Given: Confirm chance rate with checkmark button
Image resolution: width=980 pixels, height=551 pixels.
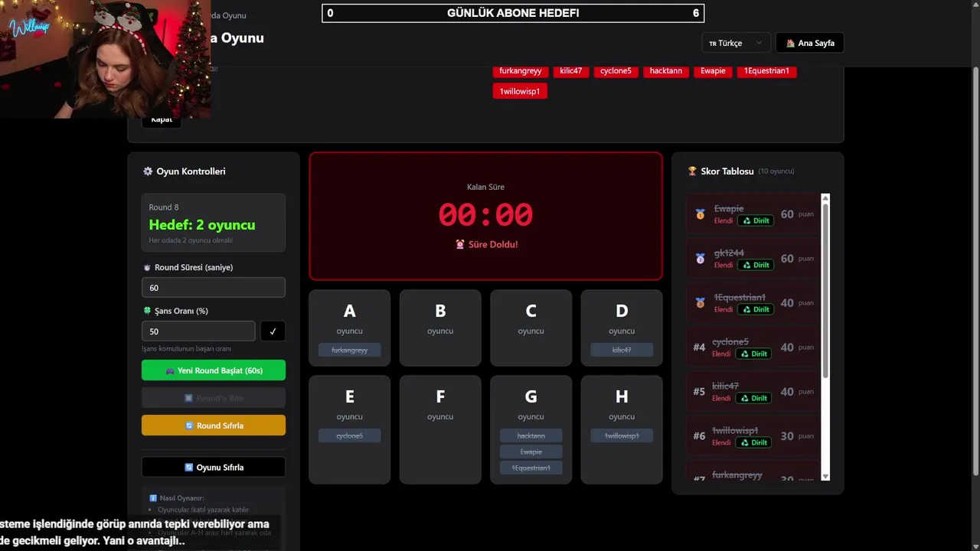Looking at the screenshot, I should tap(273, 331).
